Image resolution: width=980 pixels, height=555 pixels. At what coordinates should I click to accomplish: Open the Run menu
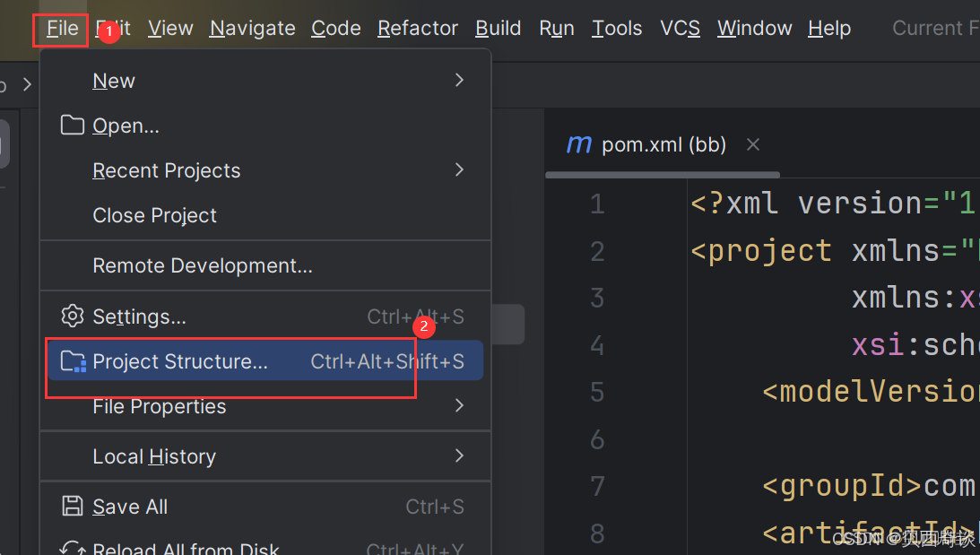(x=556, y=28)
